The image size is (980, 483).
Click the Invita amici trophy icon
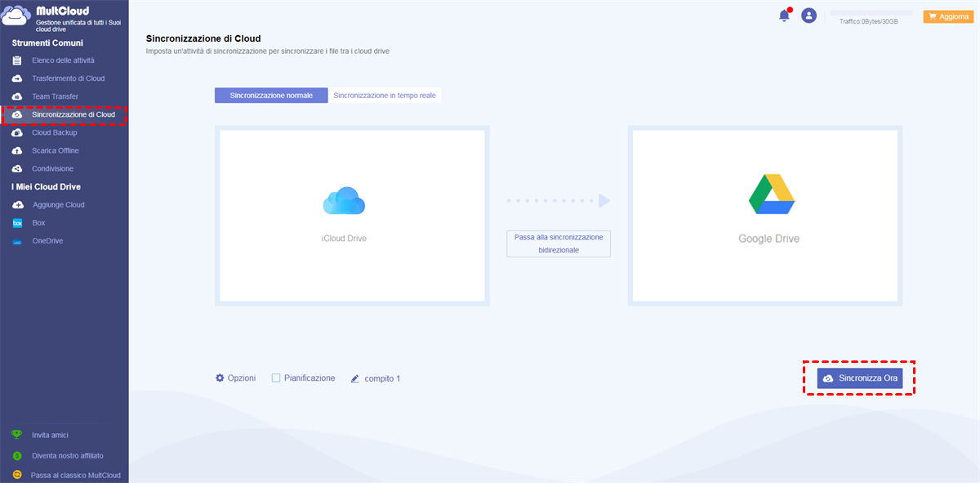tap(16, 436)
